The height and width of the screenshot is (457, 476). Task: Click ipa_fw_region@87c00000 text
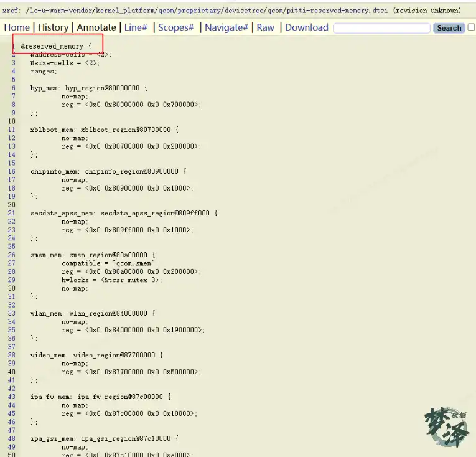pos(120,397)
